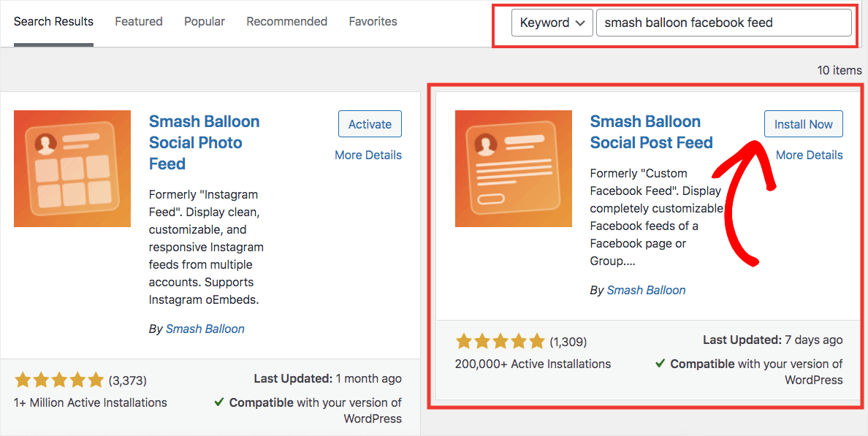Install the Smash Balloon Social Post Feed plugin
The height and width of the screenshot is (436, 868).
(x=803, y=123)
